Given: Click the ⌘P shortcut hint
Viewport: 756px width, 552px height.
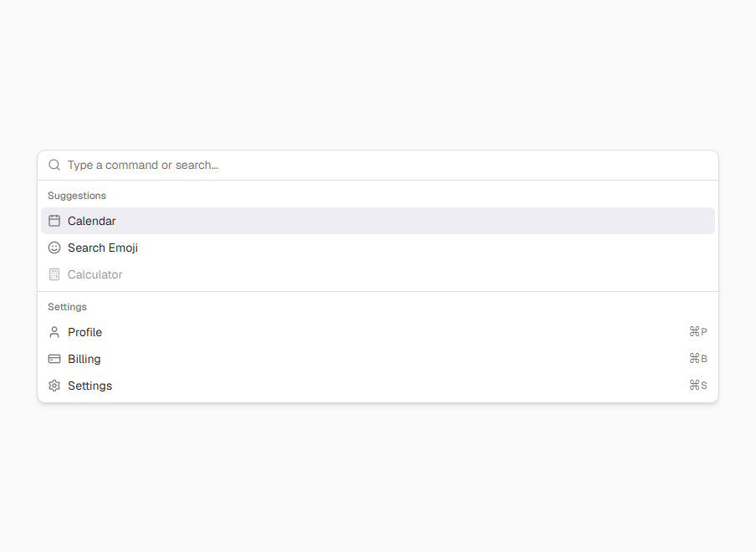Looking at the screenshot, I should (698, 332).
